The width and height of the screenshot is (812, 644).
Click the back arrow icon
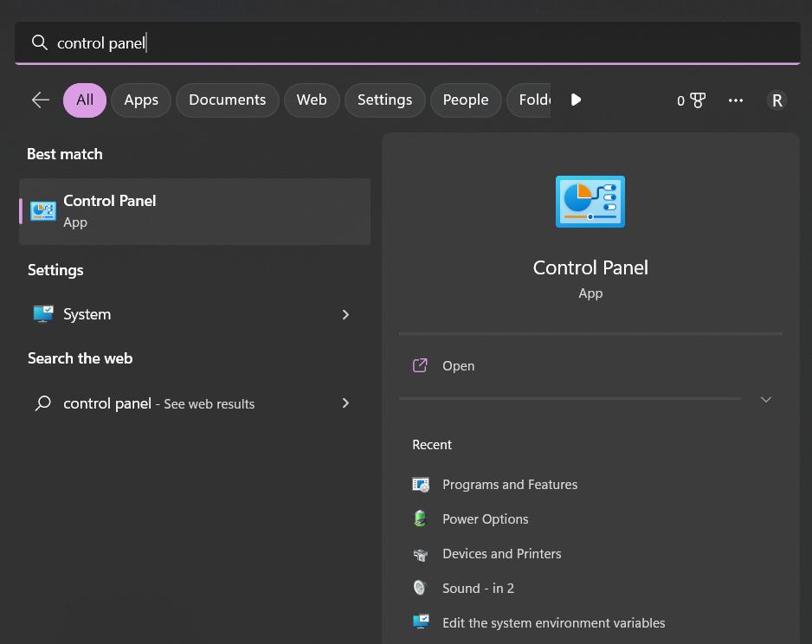(x=41, y=100)
